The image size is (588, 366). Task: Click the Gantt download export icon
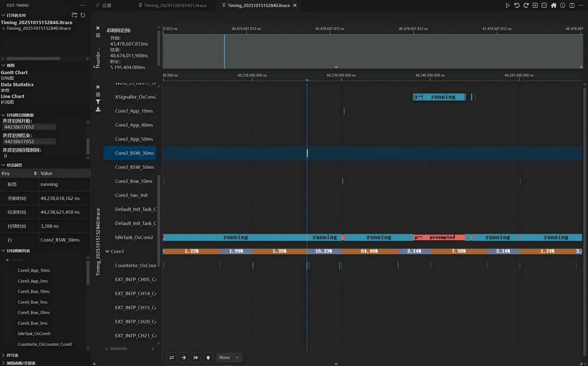[98, 109]
